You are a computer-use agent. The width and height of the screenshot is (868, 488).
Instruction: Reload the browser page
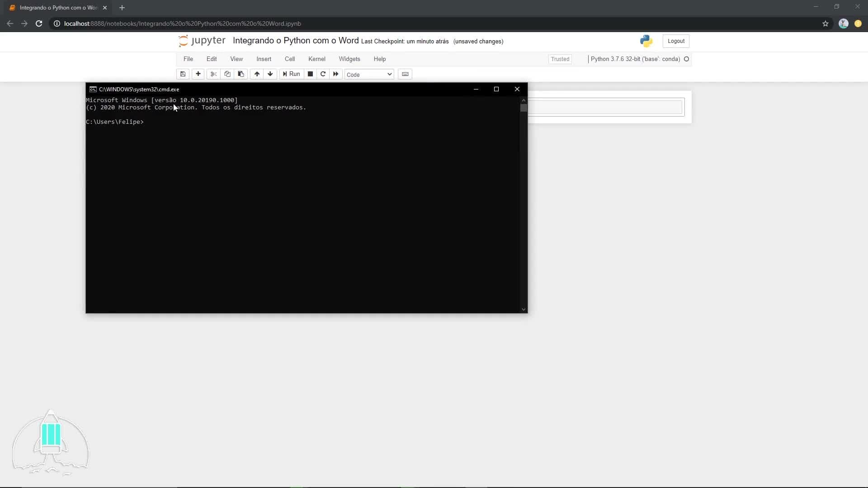39,23
